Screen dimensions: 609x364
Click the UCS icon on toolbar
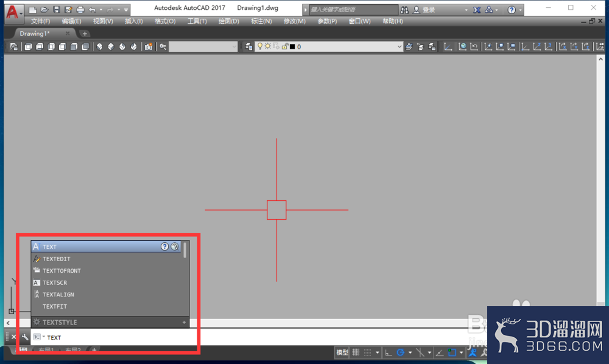pyautogui.click(x=448, y=47)
